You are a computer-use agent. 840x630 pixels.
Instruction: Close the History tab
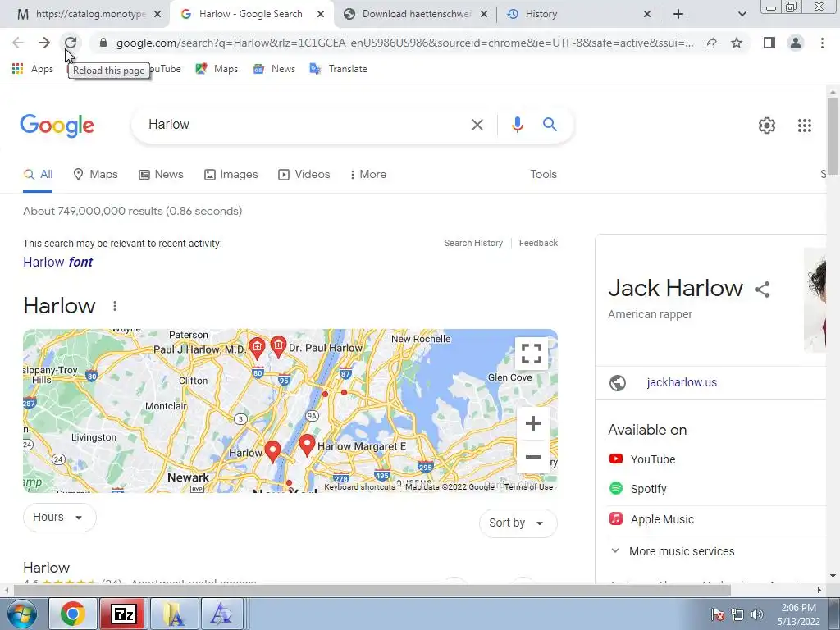[646, 14]
